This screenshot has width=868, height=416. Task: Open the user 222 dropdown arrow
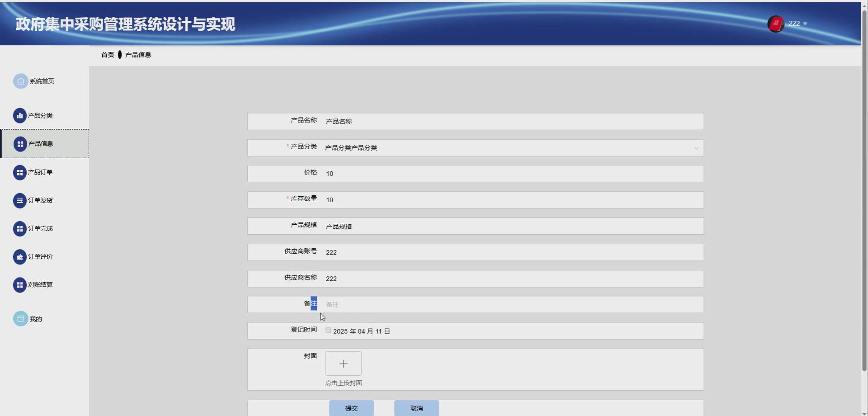click(805, 24)
